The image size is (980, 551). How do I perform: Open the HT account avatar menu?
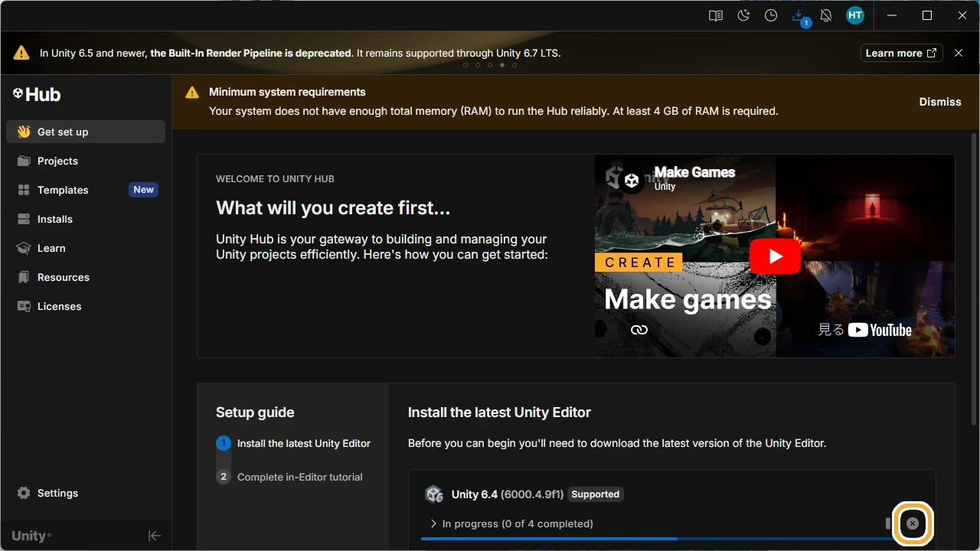pos(855,15)
